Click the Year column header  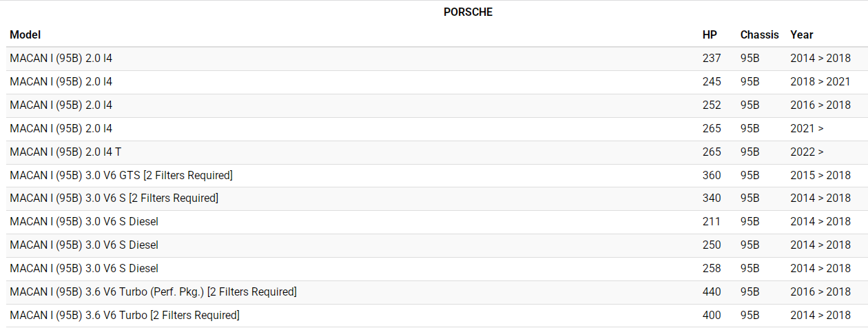click(x=802, y=34)
